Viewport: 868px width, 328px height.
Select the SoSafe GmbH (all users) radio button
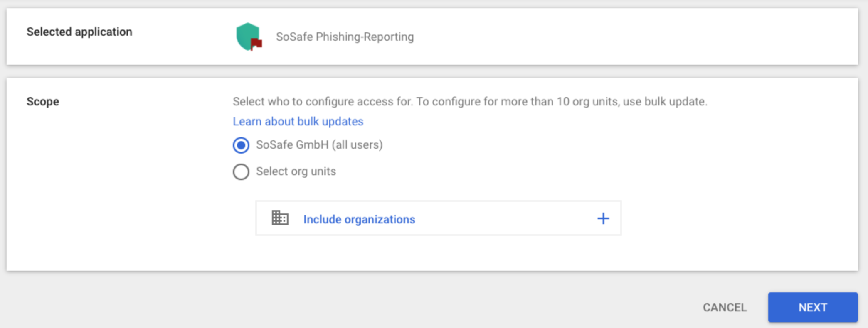point(240,145)
